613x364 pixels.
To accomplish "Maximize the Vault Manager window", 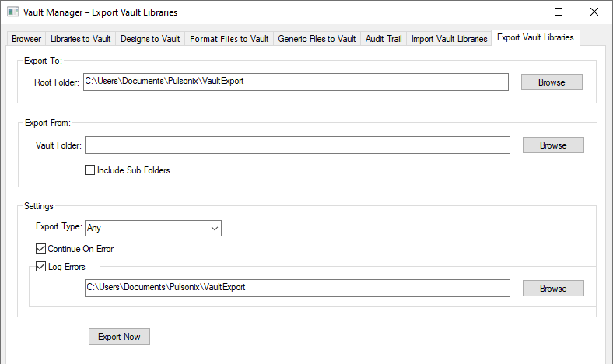I will tap(559, 12).
